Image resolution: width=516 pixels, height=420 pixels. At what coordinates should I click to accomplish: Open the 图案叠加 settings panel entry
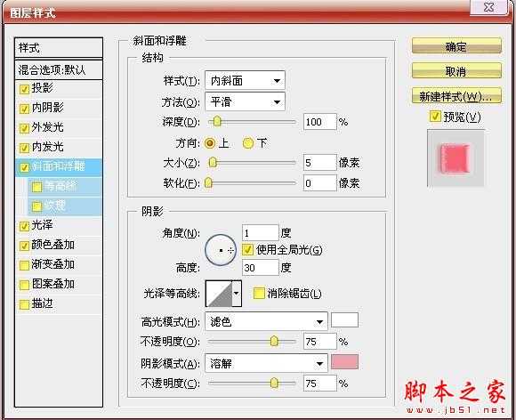click(x=52, y=284)
